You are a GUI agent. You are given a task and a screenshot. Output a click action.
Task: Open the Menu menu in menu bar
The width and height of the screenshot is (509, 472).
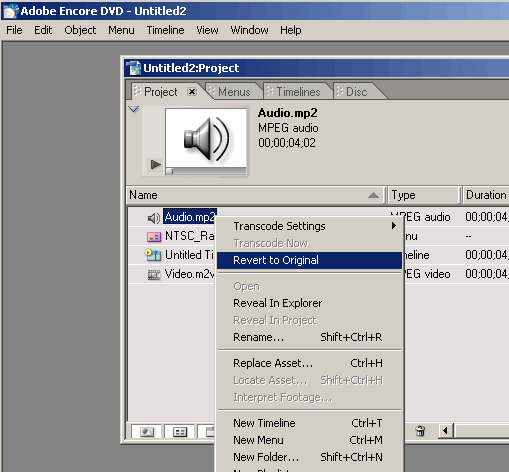pos(121,30)
